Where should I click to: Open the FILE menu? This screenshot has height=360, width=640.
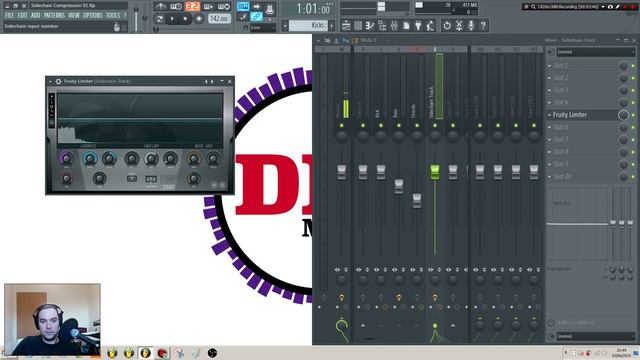click(x=9, y=16)
